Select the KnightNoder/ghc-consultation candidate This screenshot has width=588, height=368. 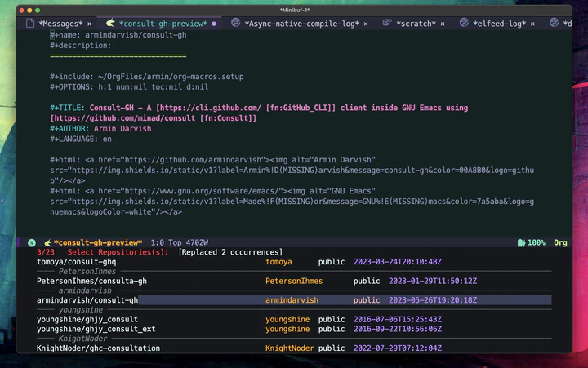[x=294, y=348]
